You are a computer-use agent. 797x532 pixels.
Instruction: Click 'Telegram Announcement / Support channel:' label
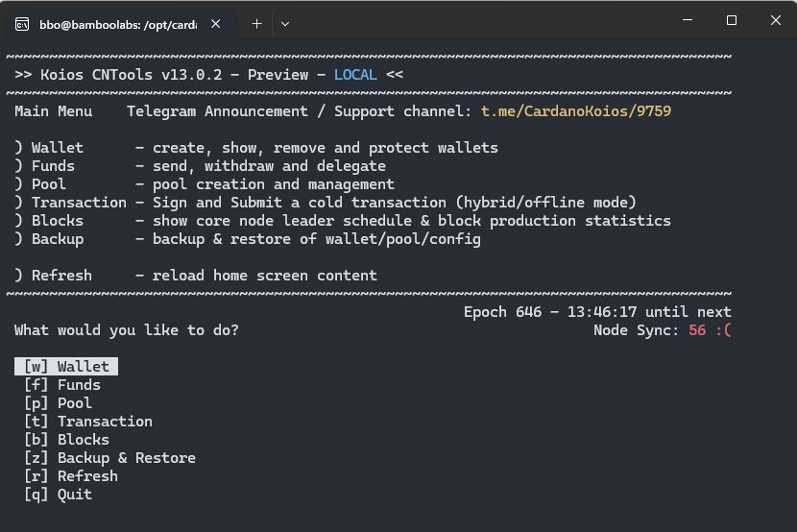click(300, 111)
